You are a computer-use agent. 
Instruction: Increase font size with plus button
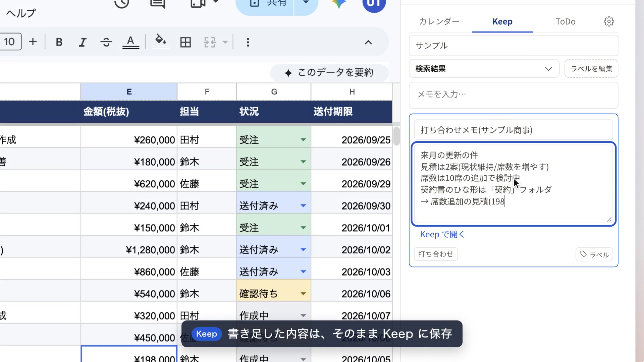click(33, 42)
